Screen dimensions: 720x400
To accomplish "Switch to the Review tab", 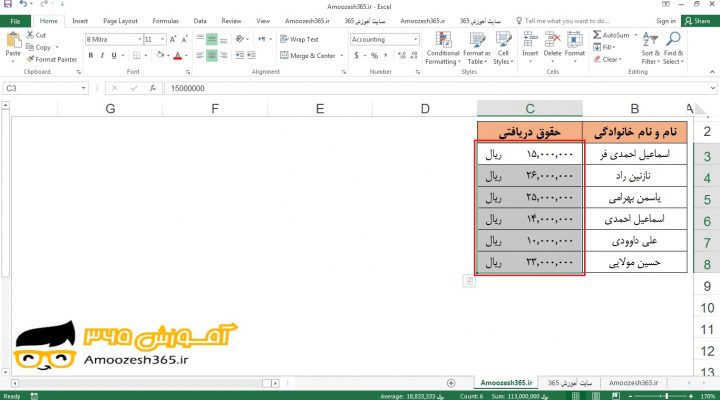I will 231,21.
